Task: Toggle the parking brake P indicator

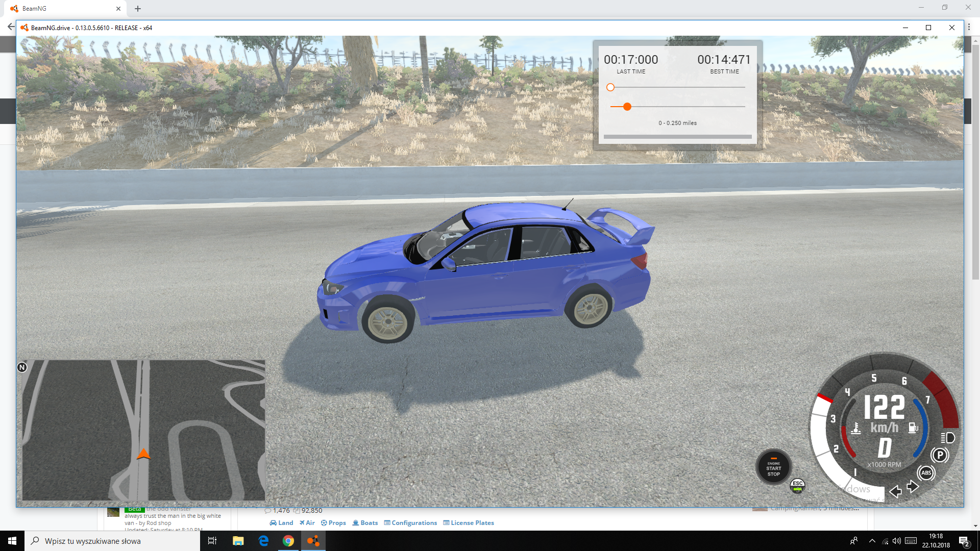Action: coord(940,455)
